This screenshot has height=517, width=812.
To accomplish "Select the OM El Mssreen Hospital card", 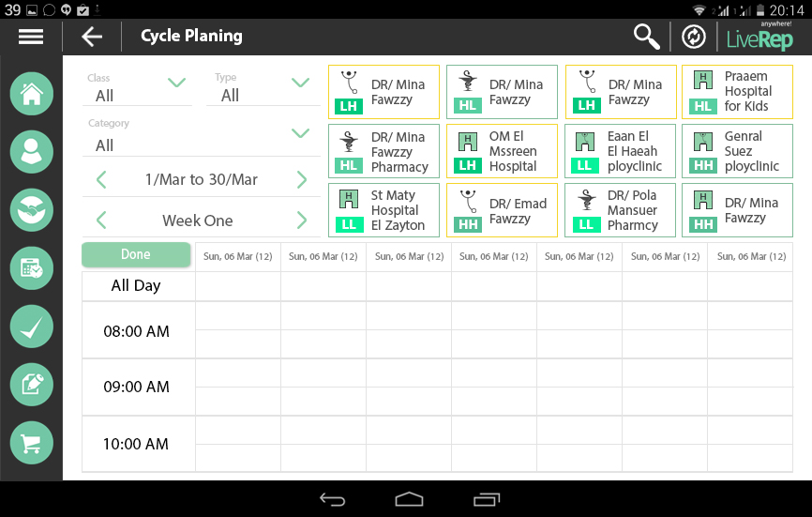I will pos(502,151).
